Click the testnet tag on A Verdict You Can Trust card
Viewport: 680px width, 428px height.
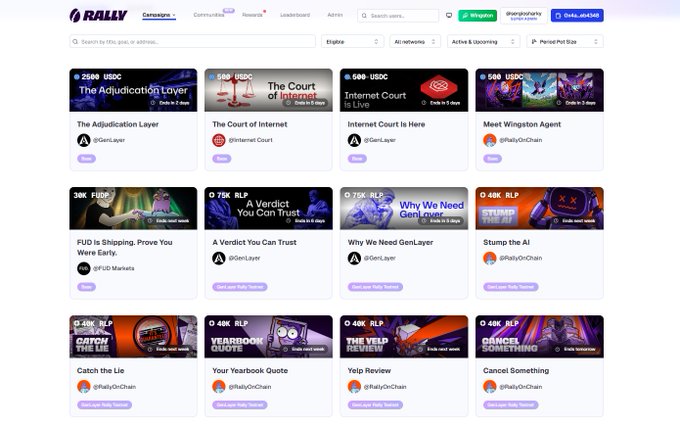pyautogui.click(x=240, y=287)
